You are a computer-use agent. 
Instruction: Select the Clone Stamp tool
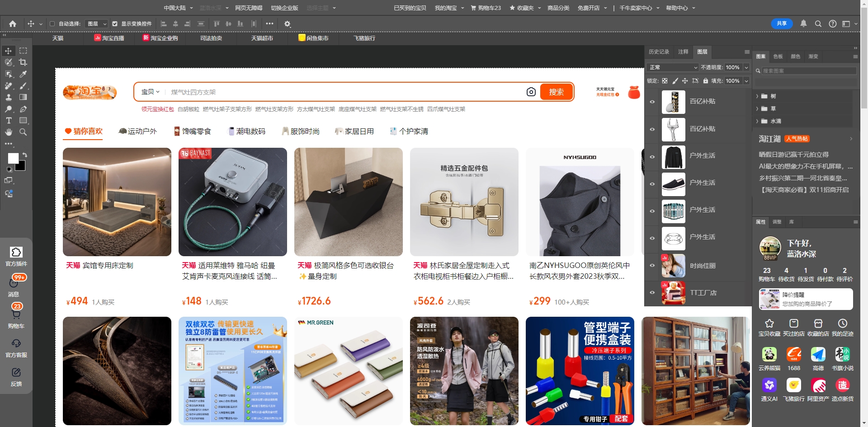[x=9, y=97]
